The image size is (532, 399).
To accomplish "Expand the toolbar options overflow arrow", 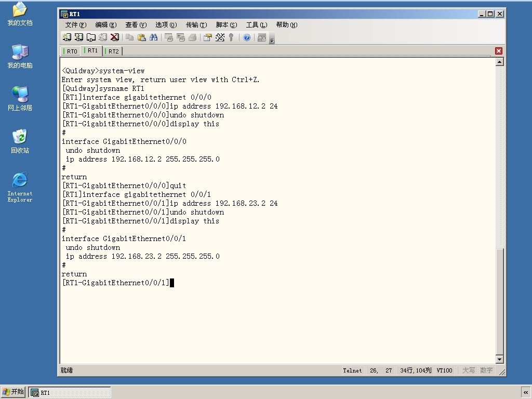I will [x=272, y=39].
